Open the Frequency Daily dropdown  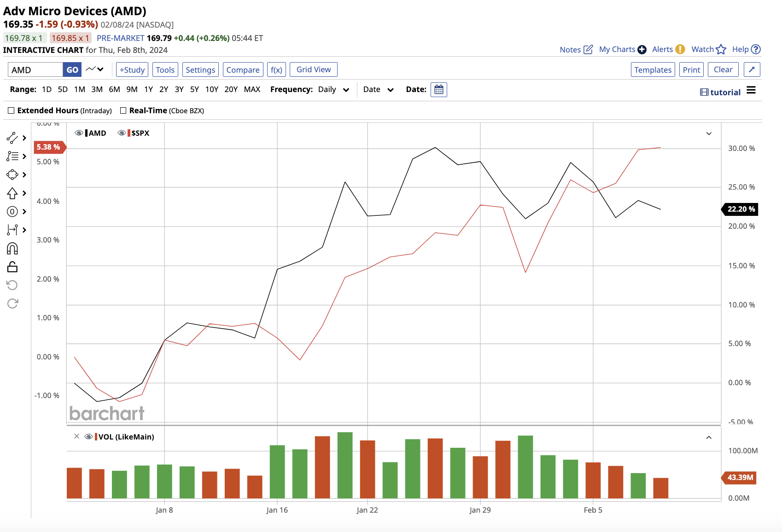click(333, 90)
